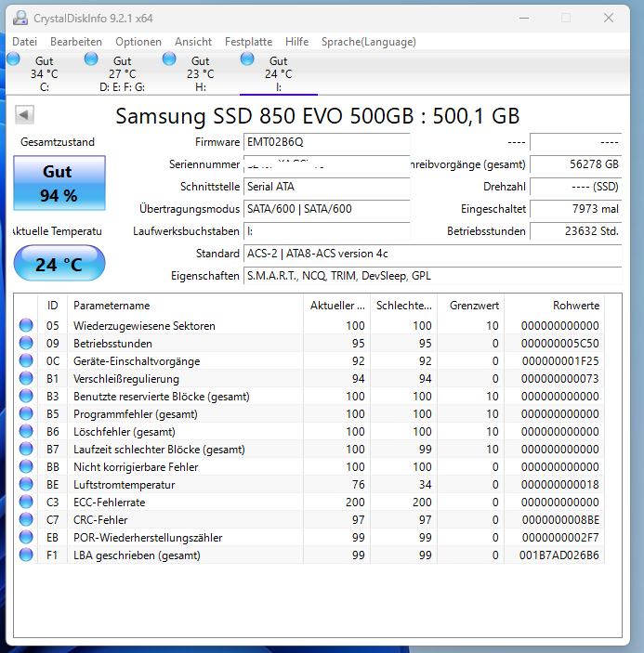Viewport: 644px width, 653px height.
Task: Go to previous disk with left arrow button
Action: (x=24, y=114)
